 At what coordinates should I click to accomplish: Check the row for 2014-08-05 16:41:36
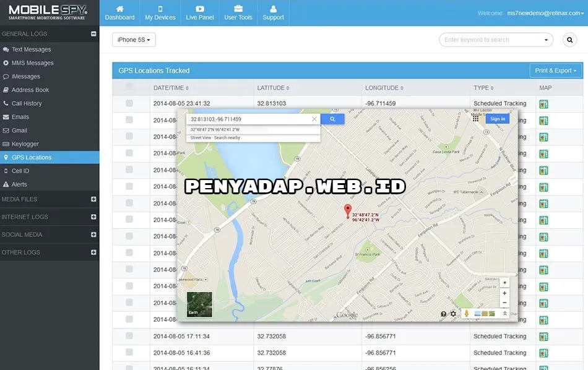tap(129, 352)
